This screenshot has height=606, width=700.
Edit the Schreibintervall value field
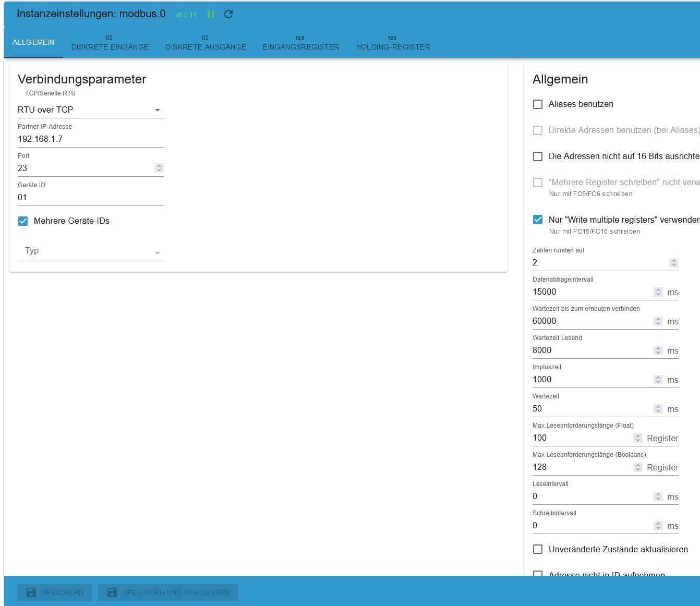point(592,526)
